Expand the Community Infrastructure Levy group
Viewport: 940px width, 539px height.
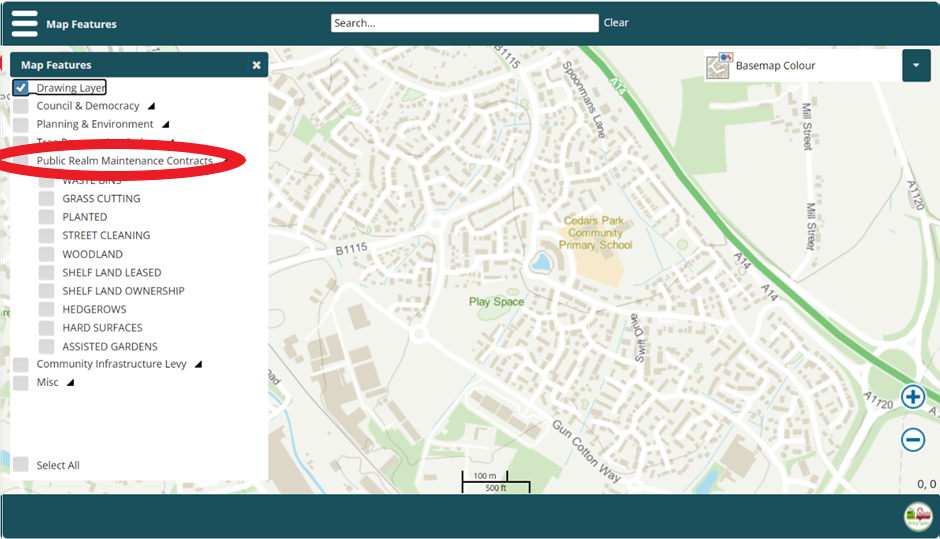point(198,364)
